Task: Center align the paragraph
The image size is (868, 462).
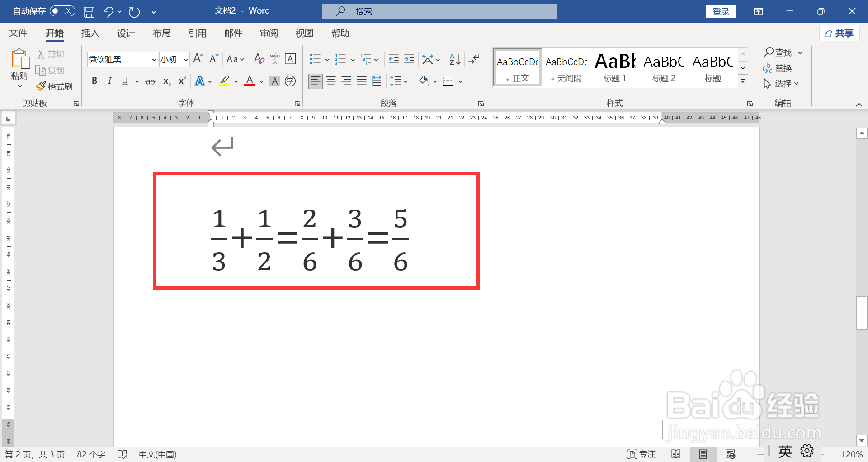Action: pos(331,81)
